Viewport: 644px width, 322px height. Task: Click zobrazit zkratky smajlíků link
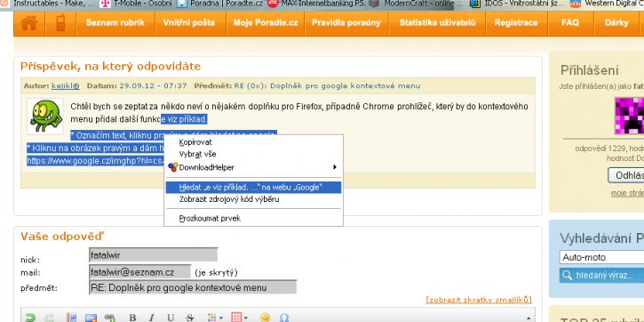(479, 300)
